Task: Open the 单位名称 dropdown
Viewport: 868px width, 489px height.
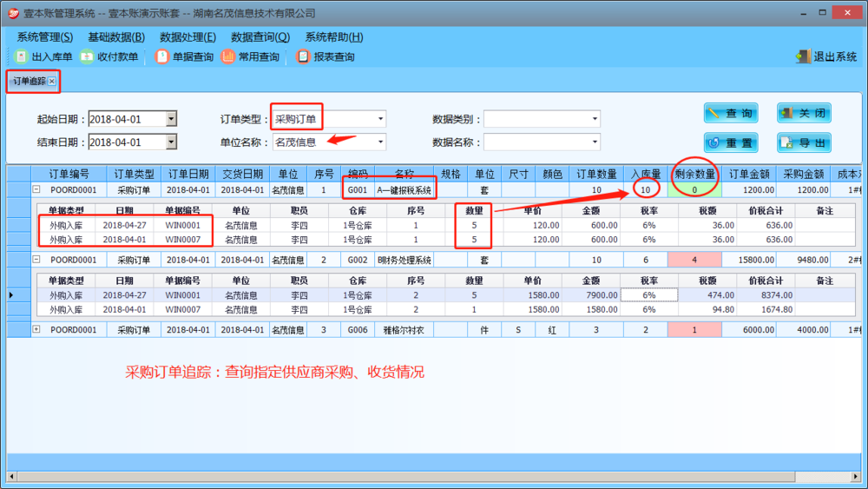Action: click(x=380, y=142)
